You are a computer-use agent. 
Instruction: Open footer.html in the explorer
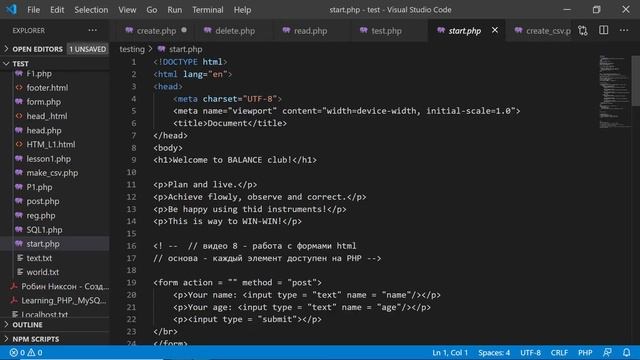[47, 88]
